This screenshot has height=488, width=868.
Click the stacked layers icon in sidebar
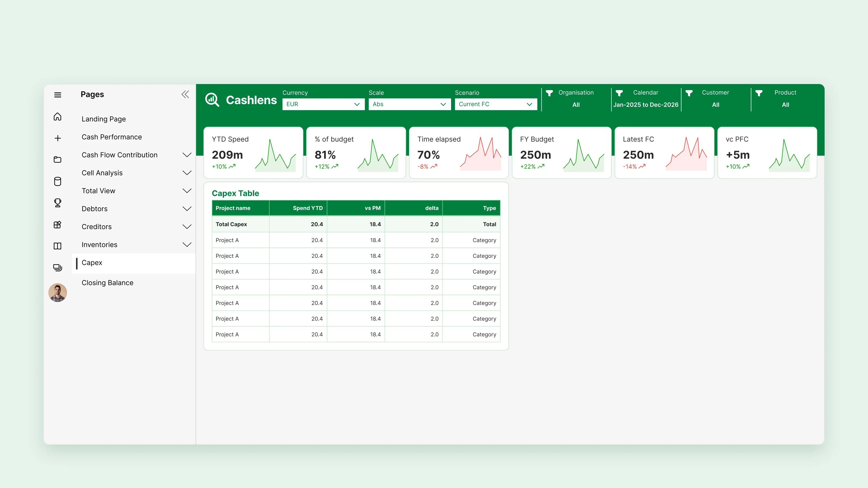click(58, 267)
